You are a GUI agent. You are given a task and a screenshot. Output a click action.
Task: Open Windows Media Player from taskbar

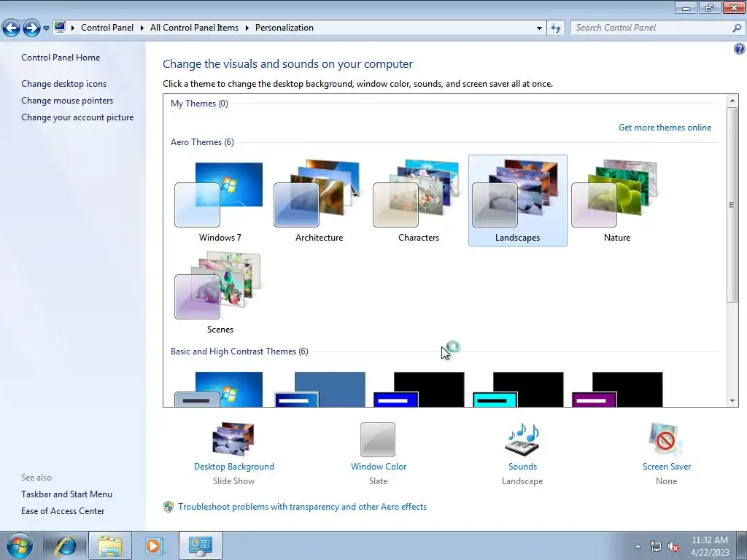pos(154,546)
